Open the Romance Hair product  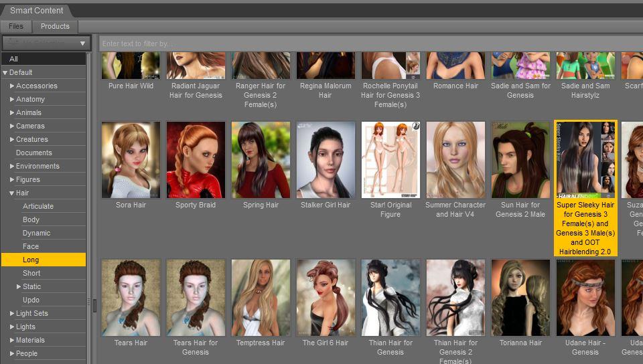(x=455, y=66)
